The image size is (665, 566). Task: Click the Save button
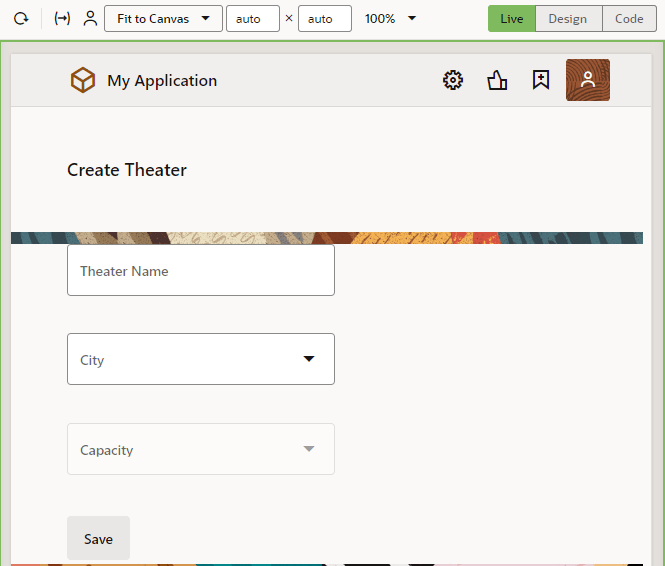tap(98, 538)
